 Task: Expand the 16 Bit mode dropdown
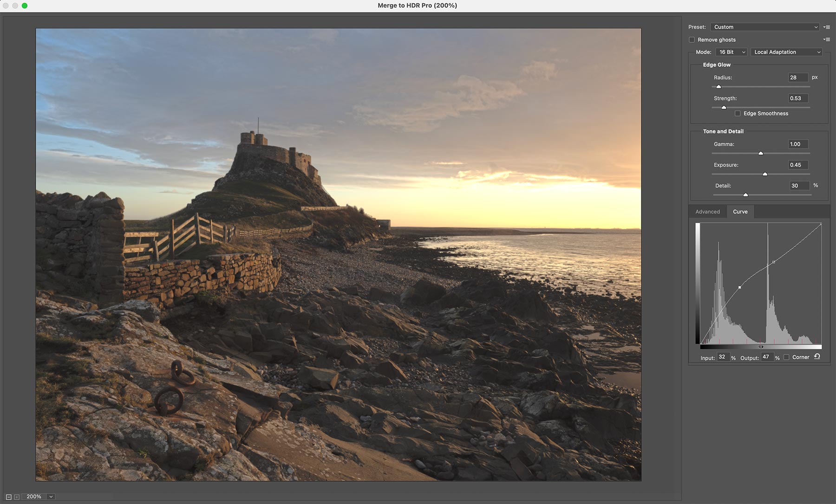[731, 52]
